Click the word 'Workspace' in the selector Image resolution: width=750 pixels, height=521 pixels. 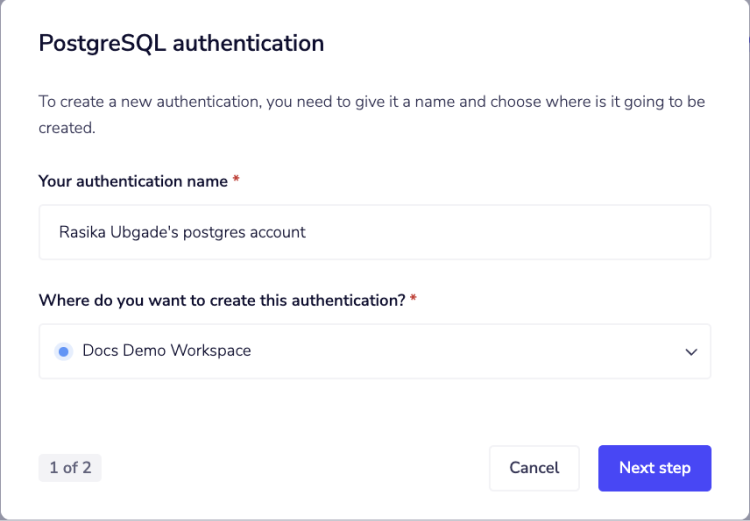click(214, 351)
